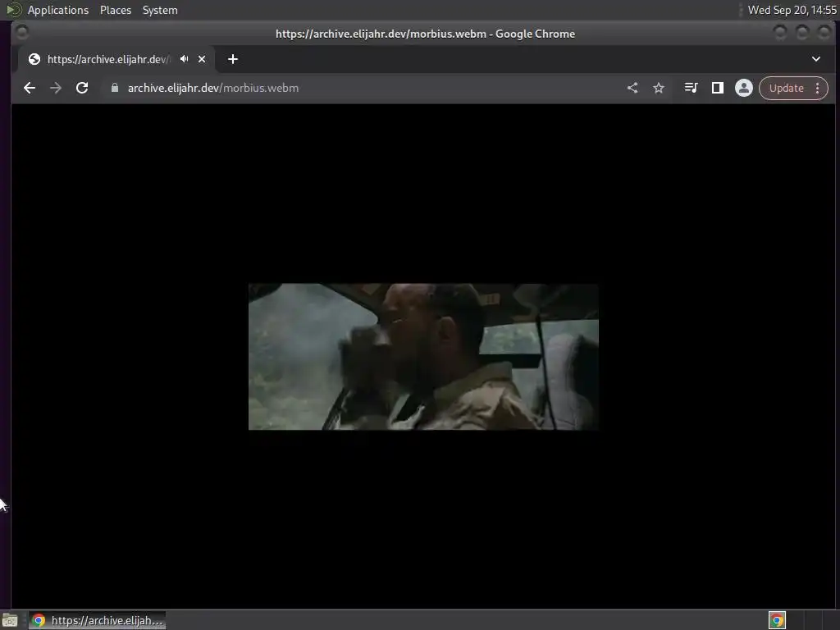Open the media controls icon in toolbar
Screen dimensions: 840x630
(x=691, y=88)
